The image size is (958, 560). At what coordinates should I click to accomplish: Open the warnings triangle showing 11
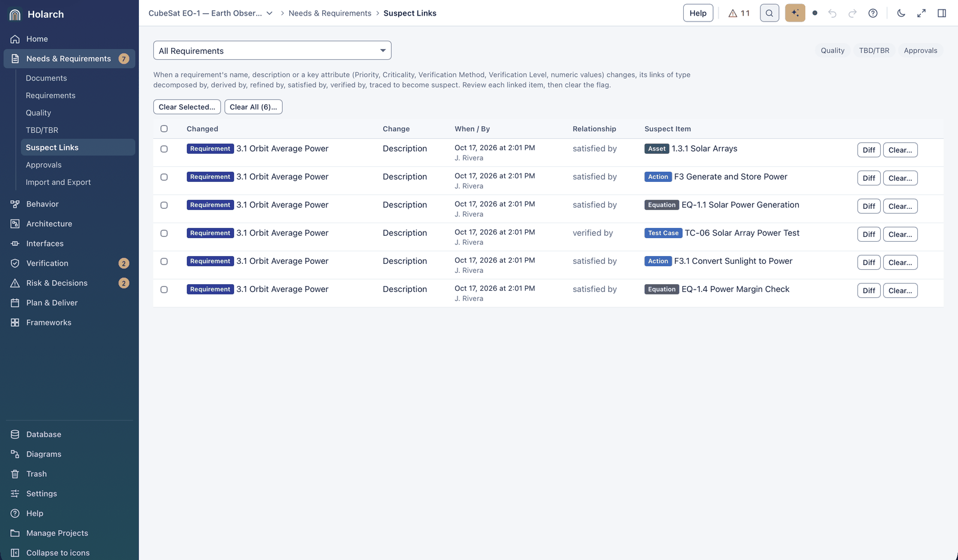click(x=739, y=13)
